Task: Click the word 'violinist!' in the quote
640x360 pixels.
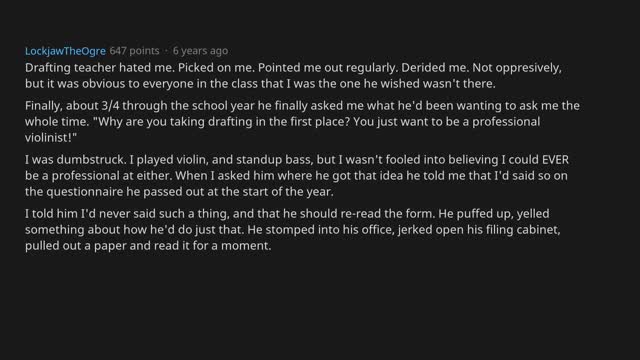Action: click(x=51, y=138)
